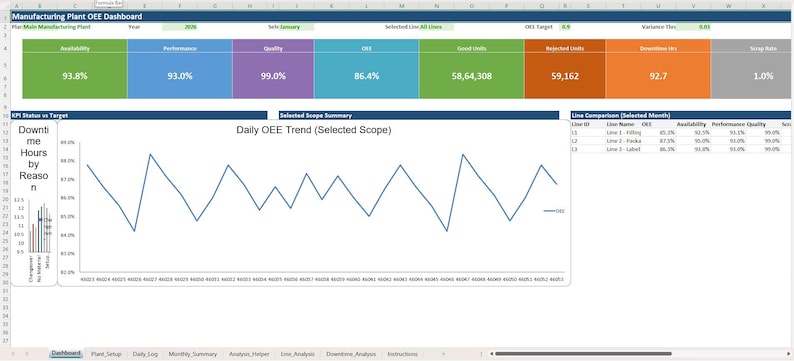Select the Downtime Hours by Reason chart title

(33, 158)
